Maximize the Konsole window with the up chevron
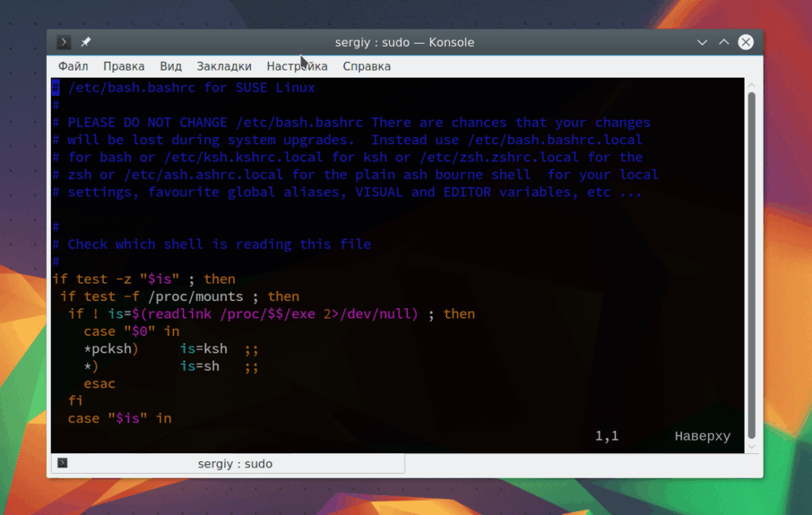The width and height of the screenshot is (812, 515). click(x=724, y=42)
